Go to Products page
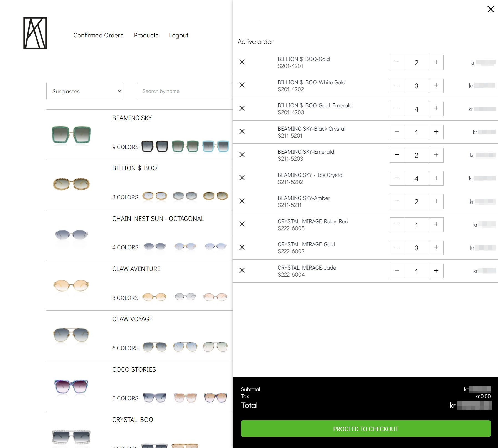This screenshot has height=448, width=498. [146, 35]
